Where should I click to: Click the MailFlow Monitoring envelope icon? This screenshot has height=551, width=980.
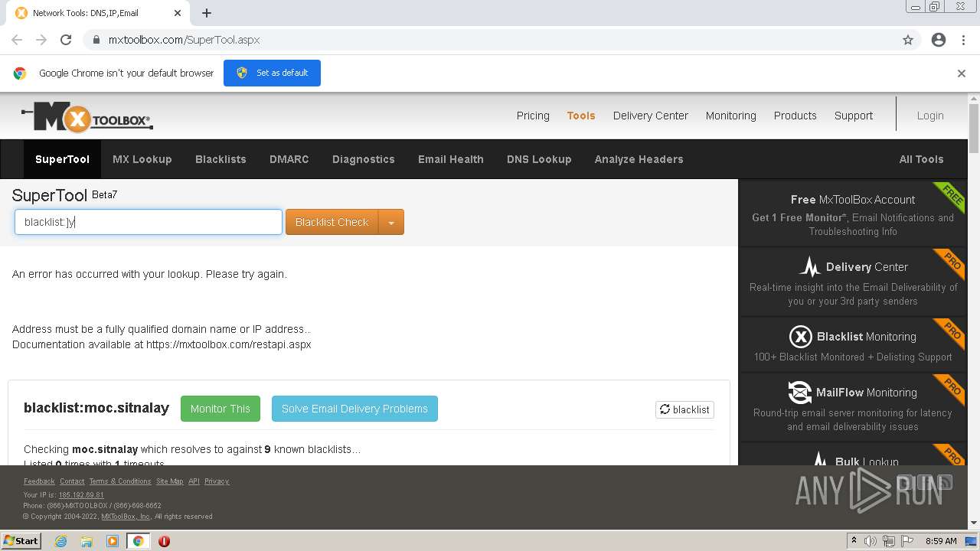coord(799,393)
